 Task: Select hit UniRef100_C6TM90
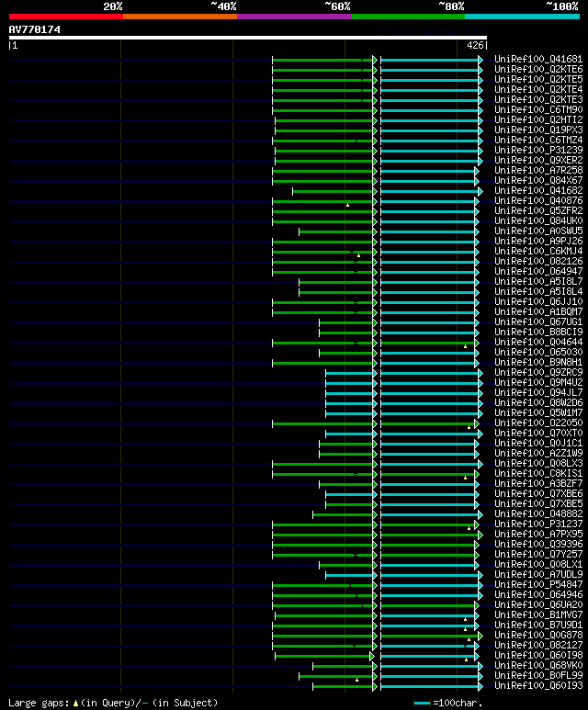coord(538,109)
